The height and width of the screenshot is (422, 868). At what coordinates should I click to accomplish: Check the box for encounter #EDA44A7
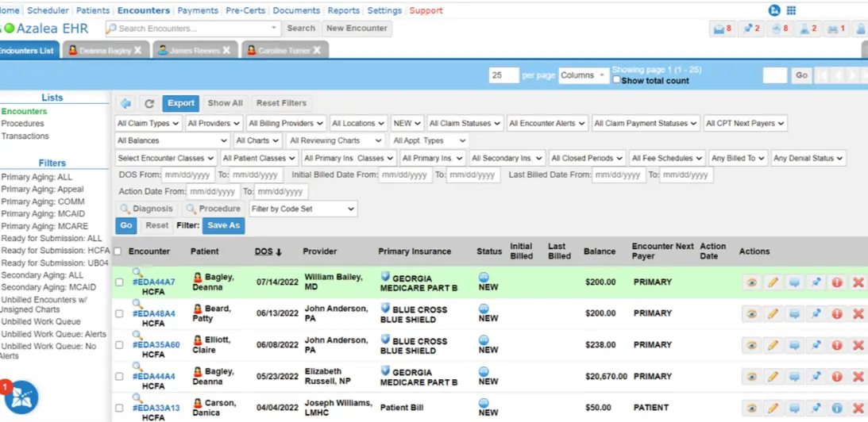coord(119,282)
